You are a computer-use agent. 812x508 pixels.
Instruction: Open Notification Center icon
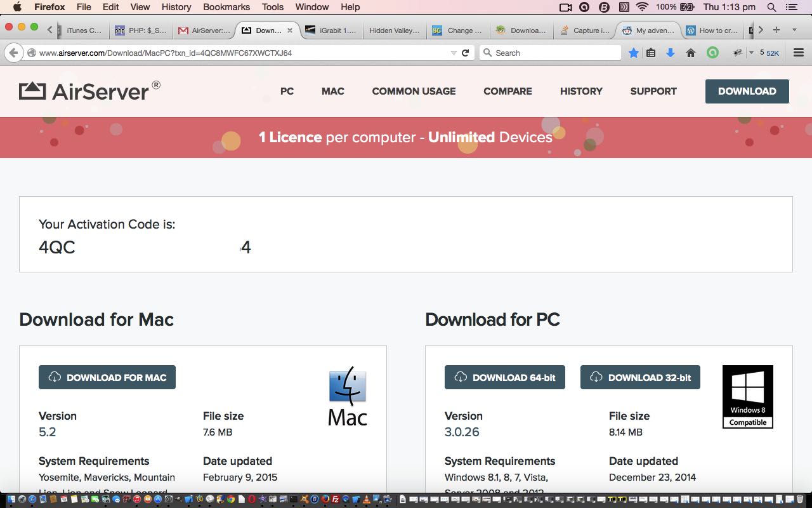pos(791,7)
